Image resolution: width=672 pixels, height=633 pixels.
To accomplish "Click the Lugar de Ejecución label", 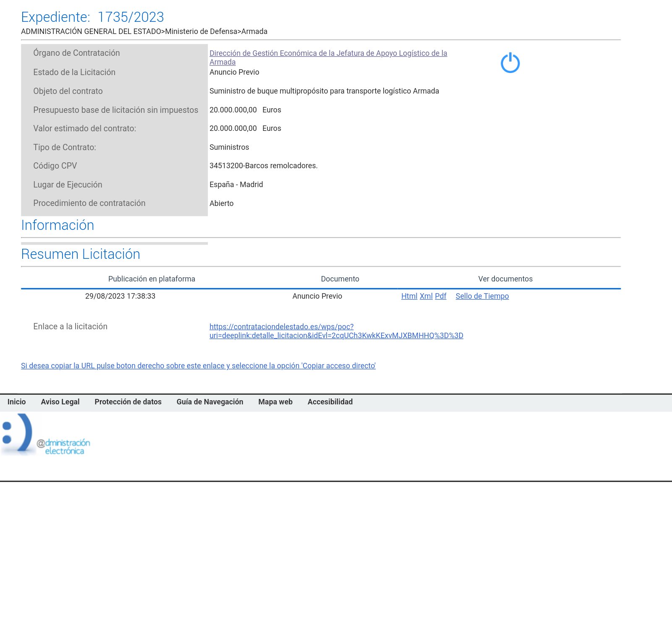I will pos(68,185).
